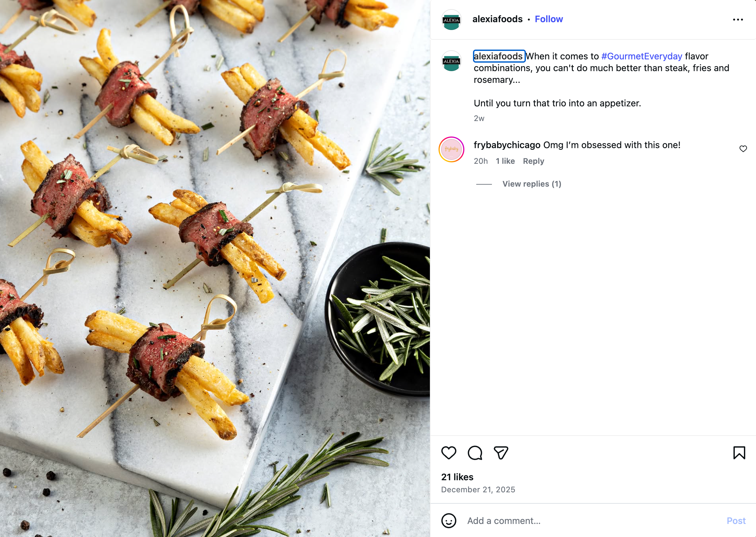Follow the alexiafoods account
The width and height of the screenshot is (756, 537).
point(548,19)
